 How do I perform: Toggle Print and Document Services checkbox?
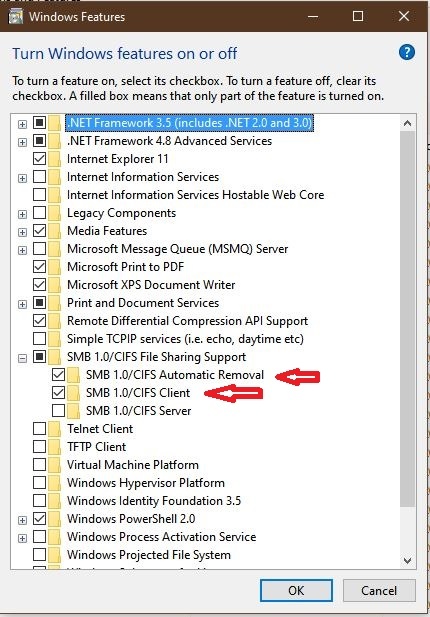[39, 303]
